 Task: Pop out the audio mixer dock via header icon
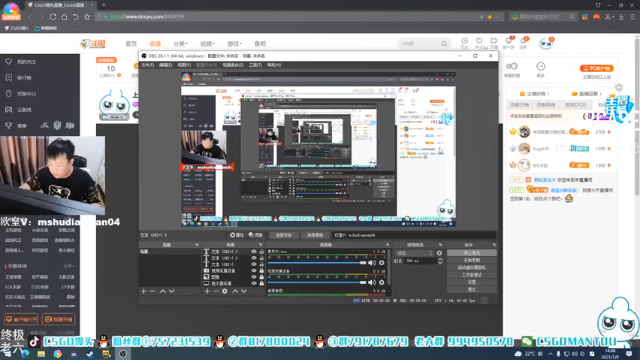(387, 245)
